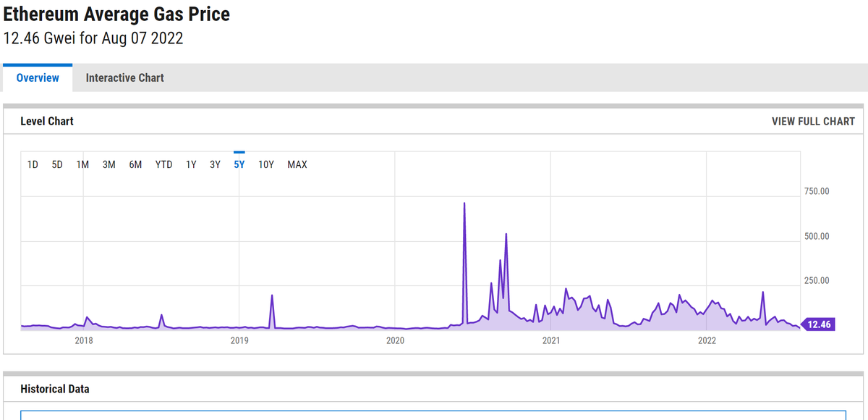Click the Ethereum Average Gas Price title
The image size is (868, 420).
(116, 14)
